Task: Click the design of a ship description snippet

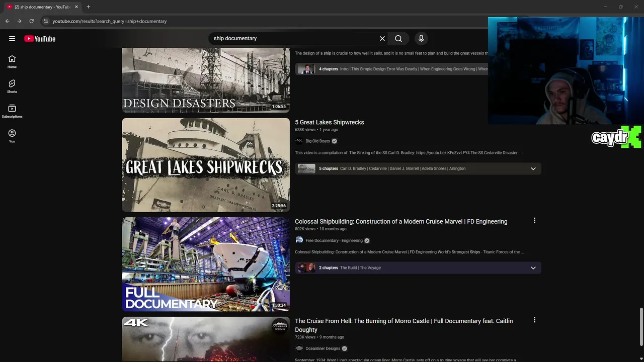Action: [391, 53]
